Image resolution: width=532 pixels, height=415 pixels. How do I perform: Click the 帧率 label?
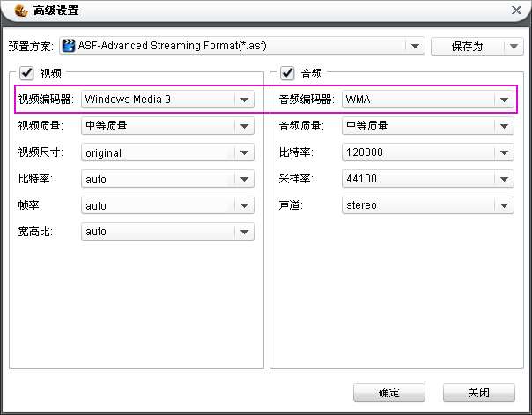(x=30, y=205)
